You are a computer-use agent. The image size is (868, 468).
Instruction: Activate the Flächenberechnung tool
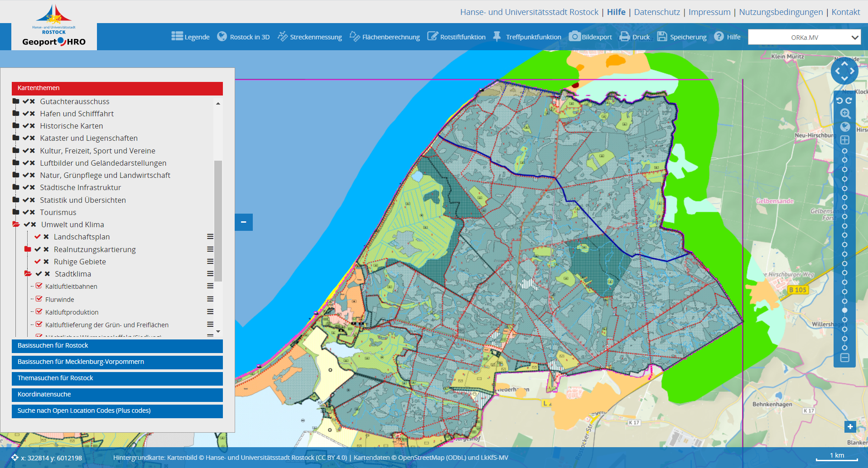(x=385, y=37)
